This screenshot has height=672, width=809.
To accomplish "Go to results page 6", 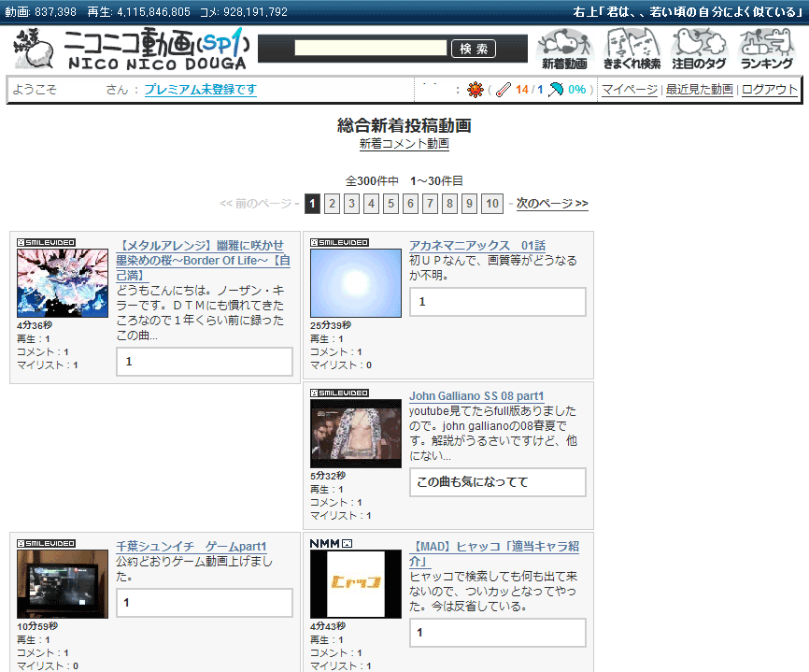I will click(x=411, y=204).
